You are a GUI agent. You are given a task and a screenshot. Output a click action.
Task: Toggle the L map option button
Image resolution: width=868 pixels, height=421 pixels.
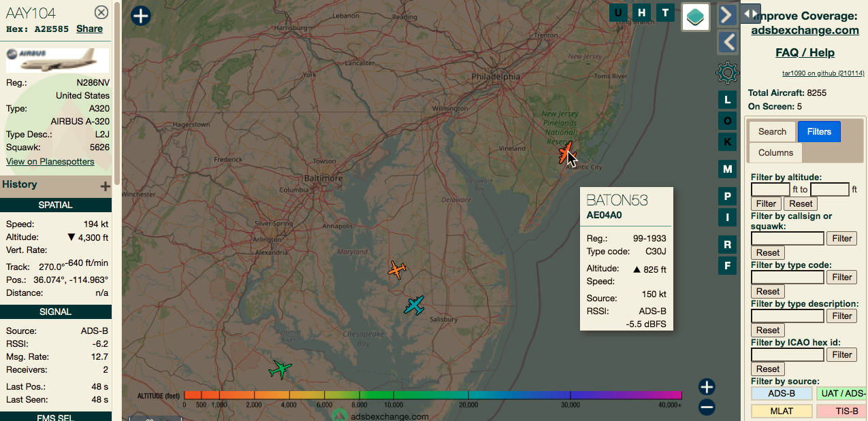click(727, 100)
